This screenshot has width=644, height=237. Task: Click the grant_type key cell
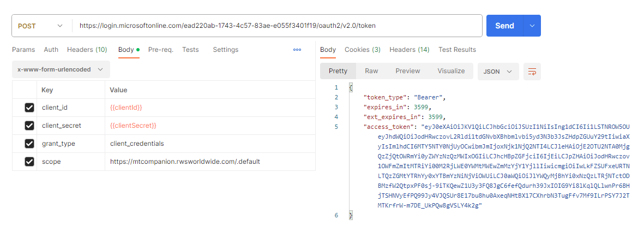[x=71, y=144]
